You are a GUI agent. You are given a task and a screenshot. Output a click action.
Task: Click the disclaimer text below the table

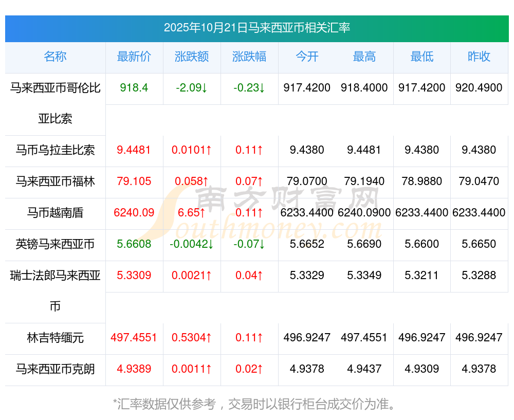click(x=255, y=404)
